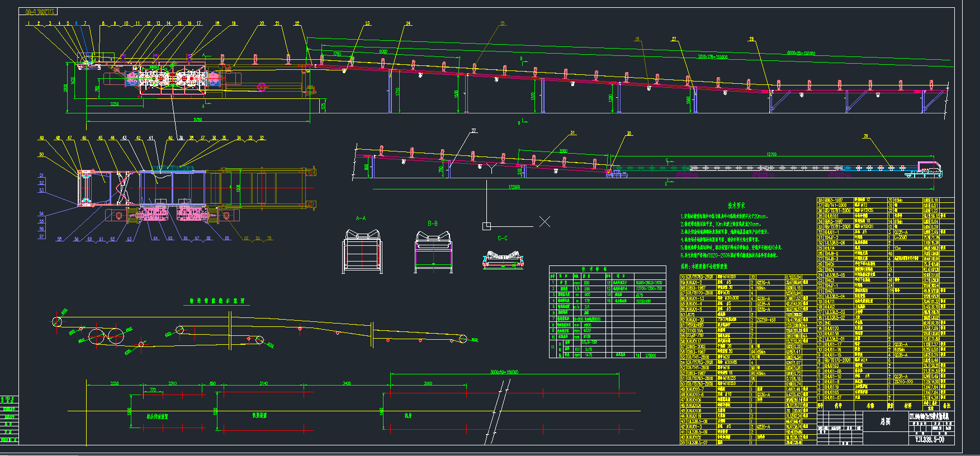This screenshot has width=980, height=456.
Task: Click the A-A section view label
Action: tap(361, 218)
